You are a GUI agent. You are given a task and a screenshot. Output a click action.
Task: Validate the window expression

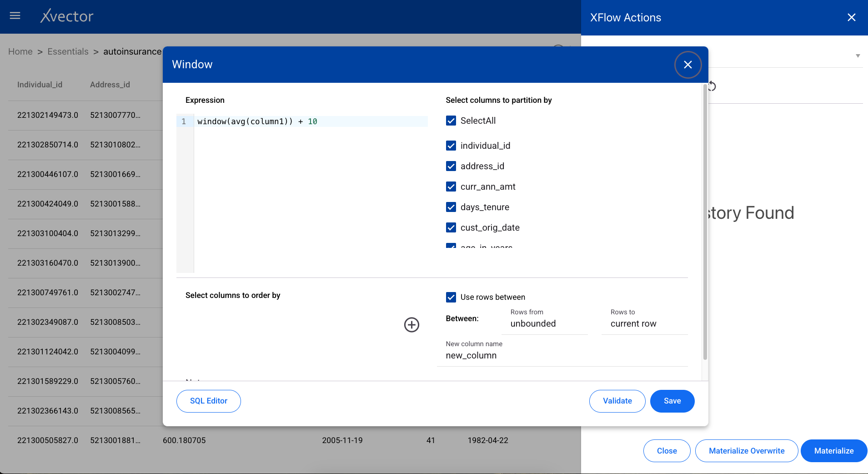click(617, 401)
